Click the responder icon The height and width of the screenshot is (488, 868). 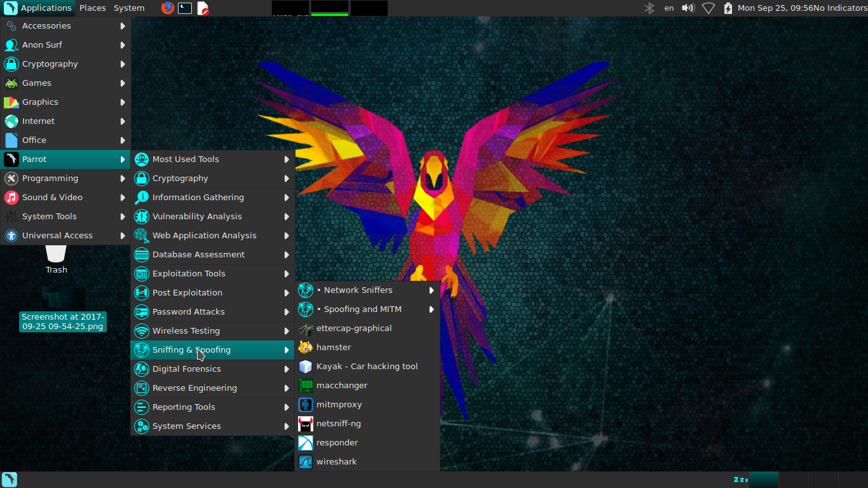tap(306, 443)
